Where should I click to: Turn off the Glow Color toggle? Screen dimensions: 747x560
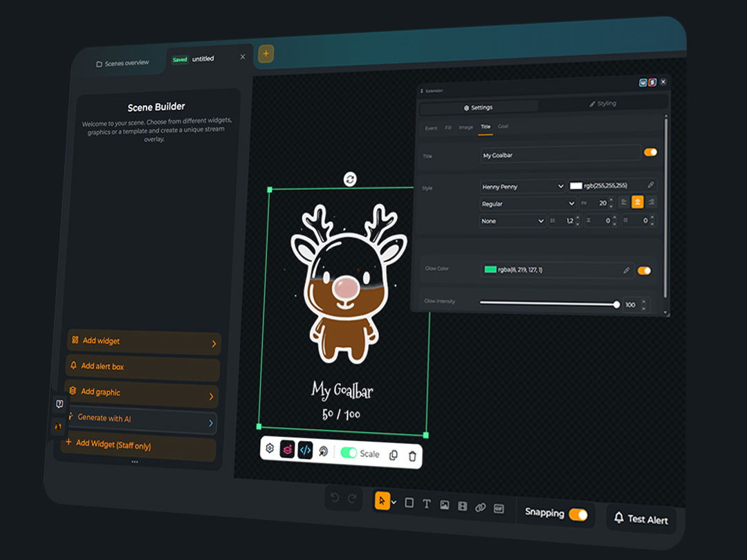tap(644, 271)
